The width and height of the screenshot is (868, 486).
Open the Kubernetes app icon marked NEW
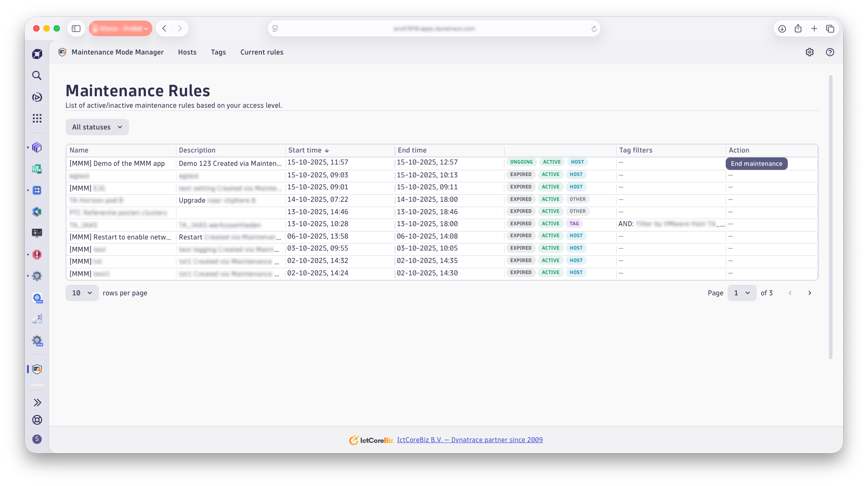point(37,298)
